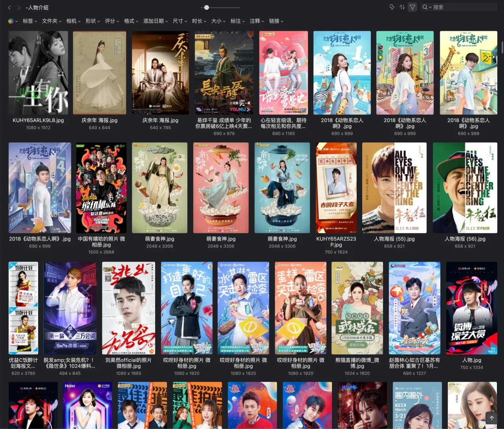Open the sort order icon

[x=402, y=7]
